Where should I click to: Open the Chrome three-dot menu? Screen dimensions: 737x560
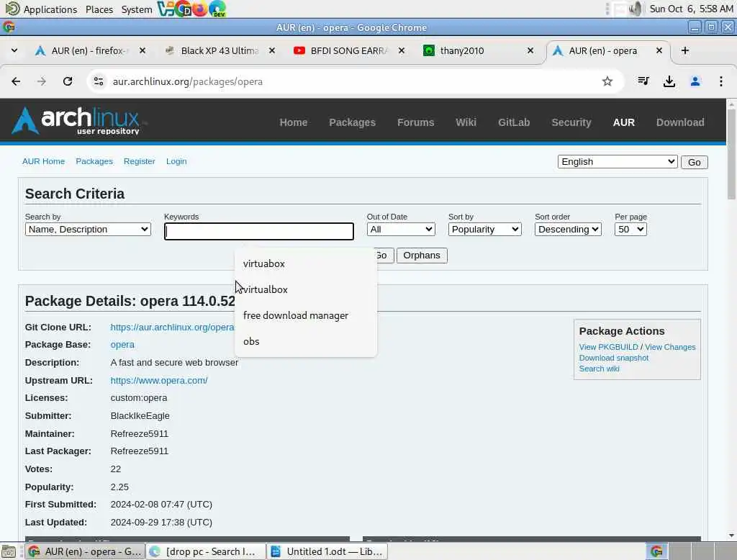click(x=721, y=81)
